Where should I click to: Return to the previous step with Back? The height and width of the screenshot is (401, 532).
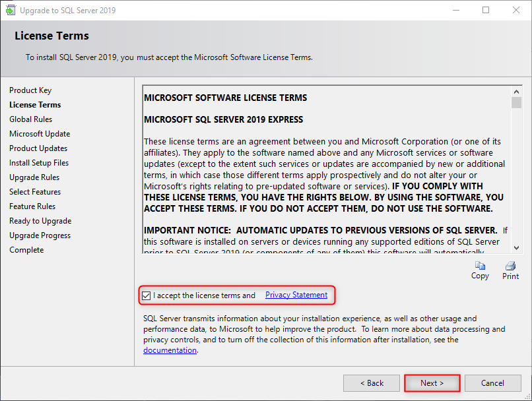click(x=372, y=383)
